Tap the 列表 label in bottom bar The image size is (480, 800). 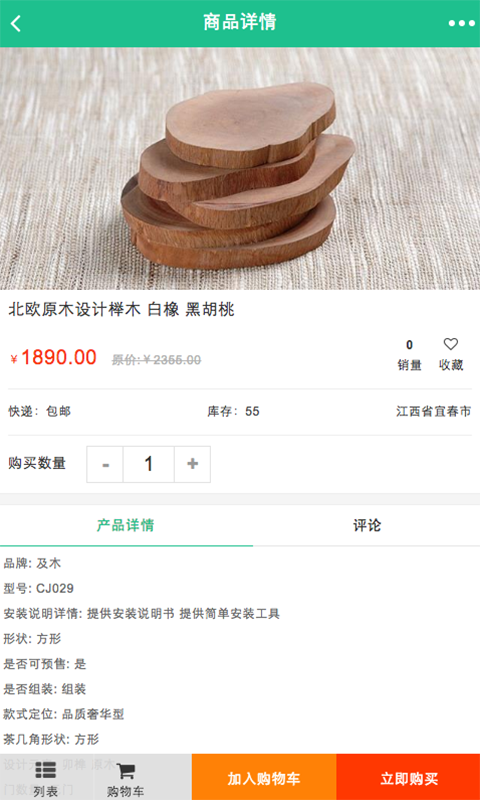click(x=46, y=791)
